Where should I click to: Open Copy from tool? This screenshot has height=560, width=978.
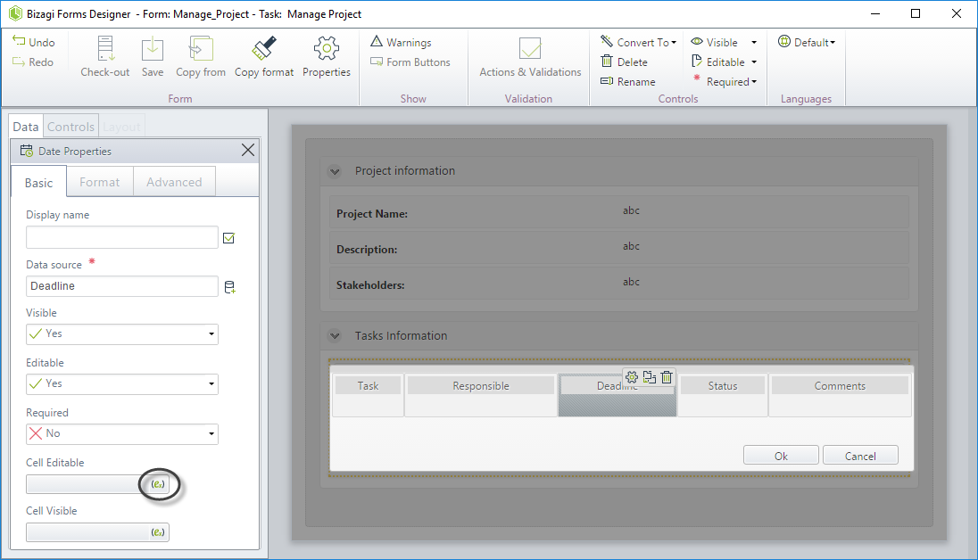201,56
